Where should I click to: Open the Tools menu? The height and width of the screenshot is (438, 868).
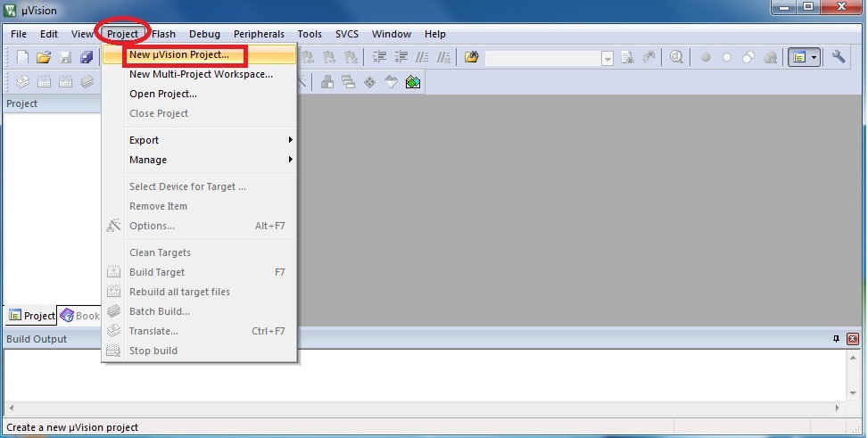point(310,34)
